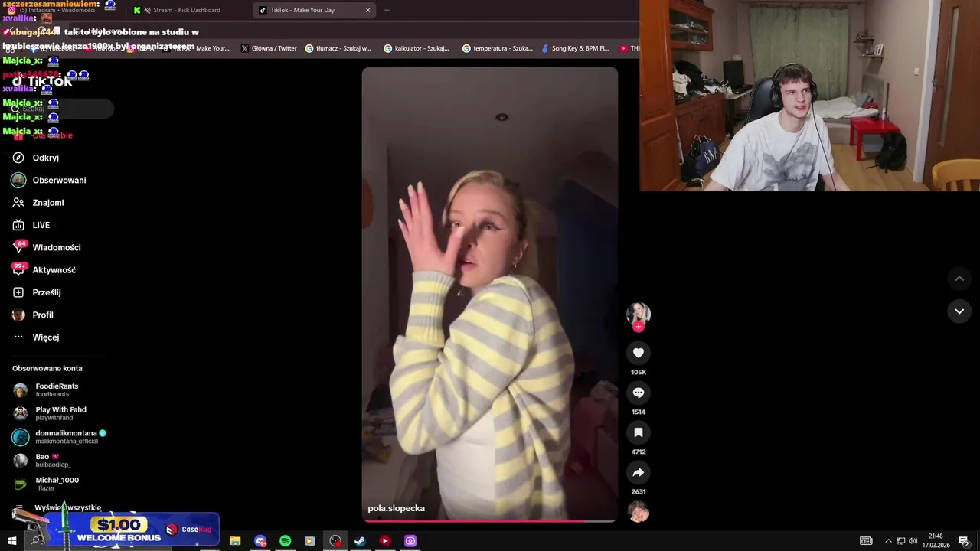Click the Odkryj compass icon
This screenshot has height=551, width=980.
pyautogui.click(x=18, y=158)
